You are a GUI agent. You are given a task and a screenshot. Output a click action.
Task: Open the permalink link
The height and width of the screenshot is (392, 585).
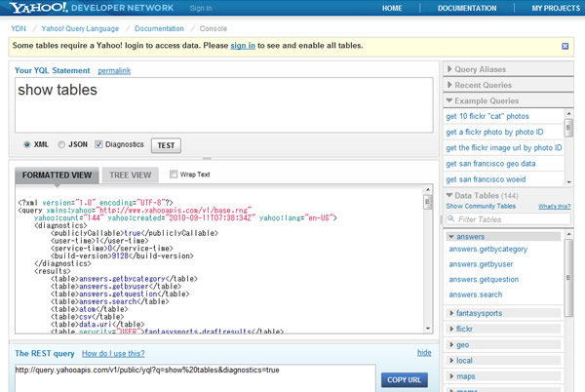114,70
